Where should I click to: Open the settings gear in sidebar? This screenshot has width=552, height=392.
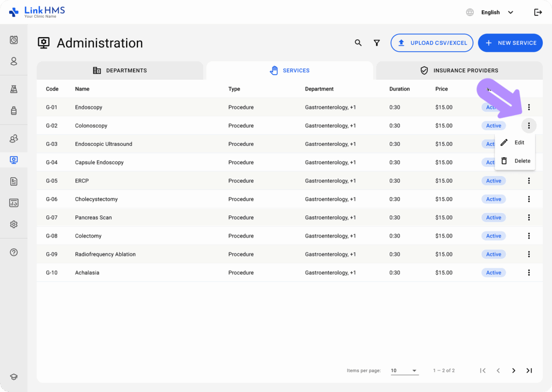coord(14,225)
